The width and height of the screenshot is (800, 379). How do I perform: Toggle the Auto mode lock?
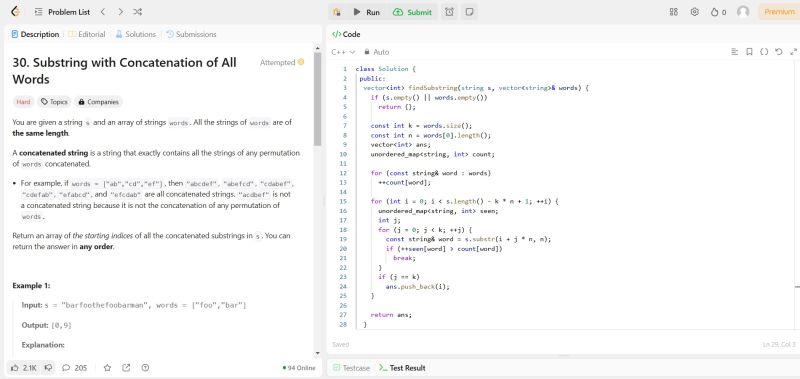click(x=377, y=52)
